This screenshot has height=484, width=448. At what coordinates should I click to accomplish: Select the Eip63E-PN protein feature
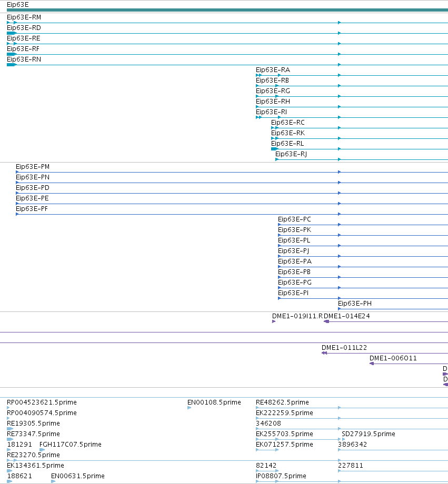tap(33, 177)
